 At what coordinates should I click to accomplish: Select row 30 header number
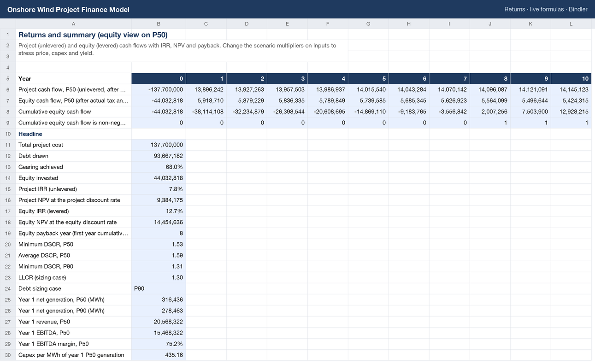(8, 355)
